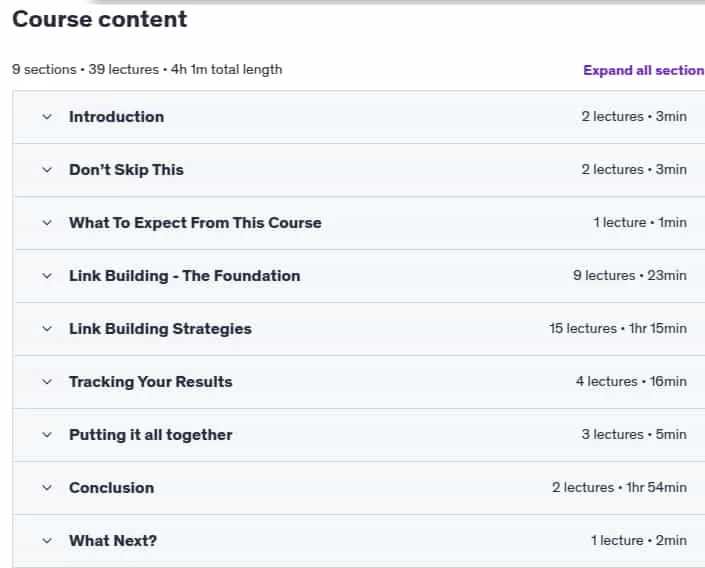Viewport: 705px width, 568px height.
Task: Click 9 lectures • 23min text
Action: tap(630, 276)
